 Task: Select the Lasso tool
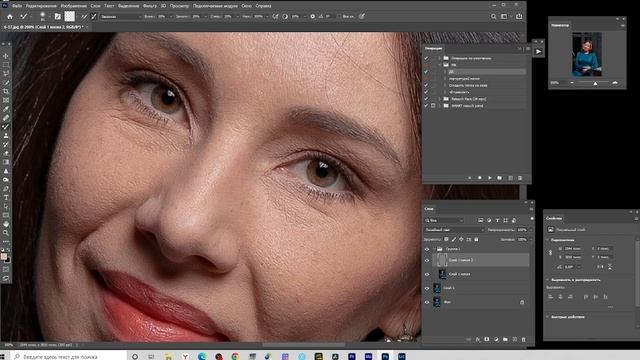6,74
